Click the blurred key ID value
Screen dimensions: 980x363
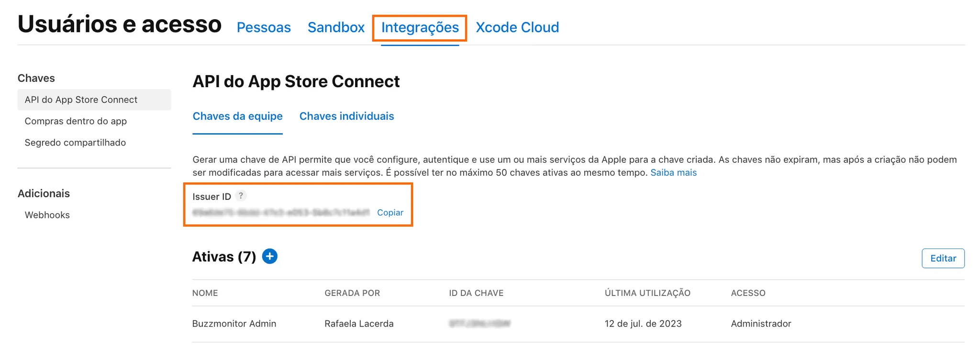[x=479, y=324]
